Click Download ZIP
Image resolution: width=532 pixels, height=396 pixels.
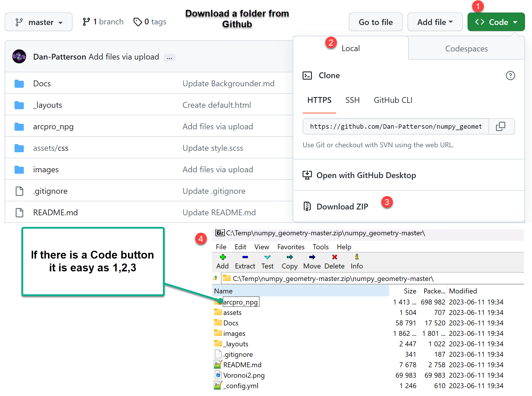tap(342, 206)
